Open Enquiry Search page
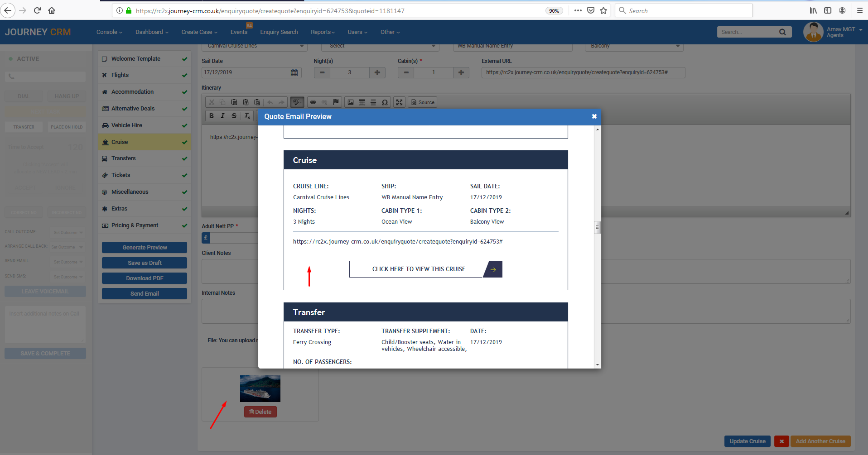The image size is (868, 455). pos(279,32)
